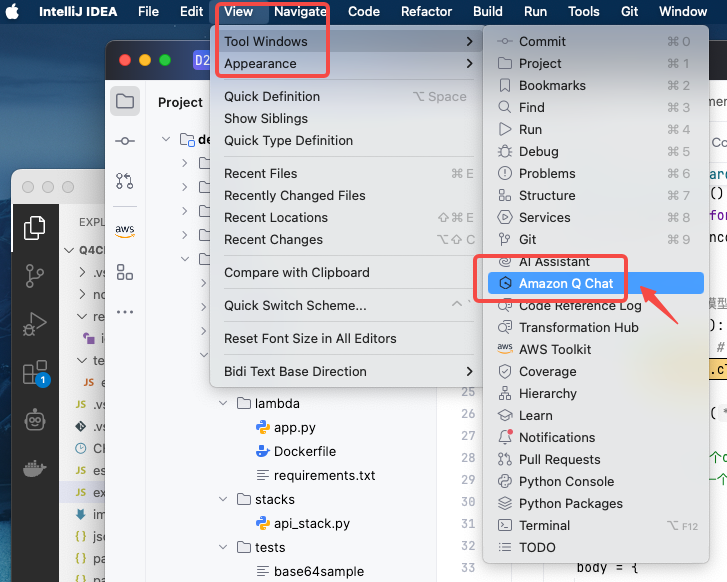Choose Recent Files from View menu
727x582 pixels.
pyautogui.click(x=348, y=173)
